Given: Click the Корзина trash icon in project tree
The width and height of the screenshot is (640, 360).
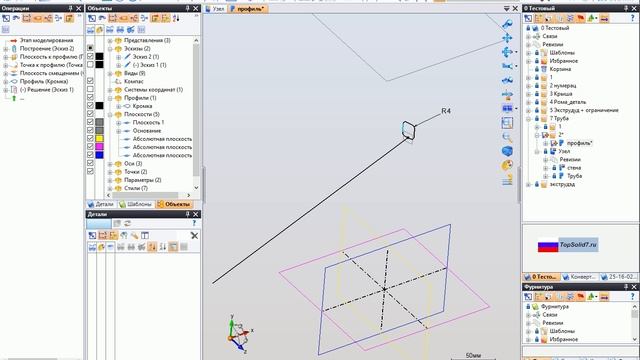Looking at the screenshot, I should pyautogui.click(x=544, y=69).
